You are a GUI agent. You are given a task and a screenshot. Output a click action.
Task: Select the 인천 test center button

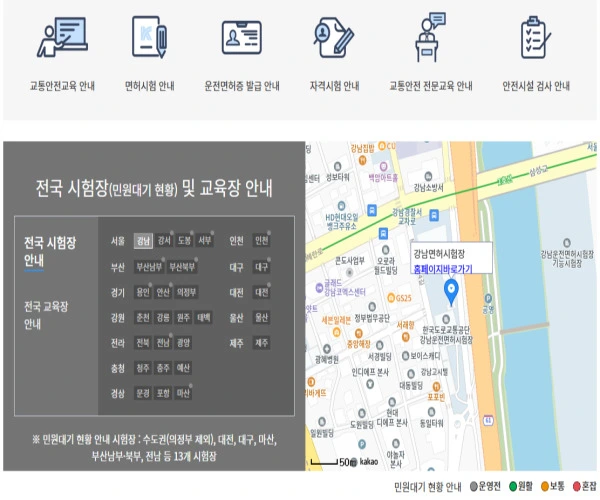tap(261, 240)
